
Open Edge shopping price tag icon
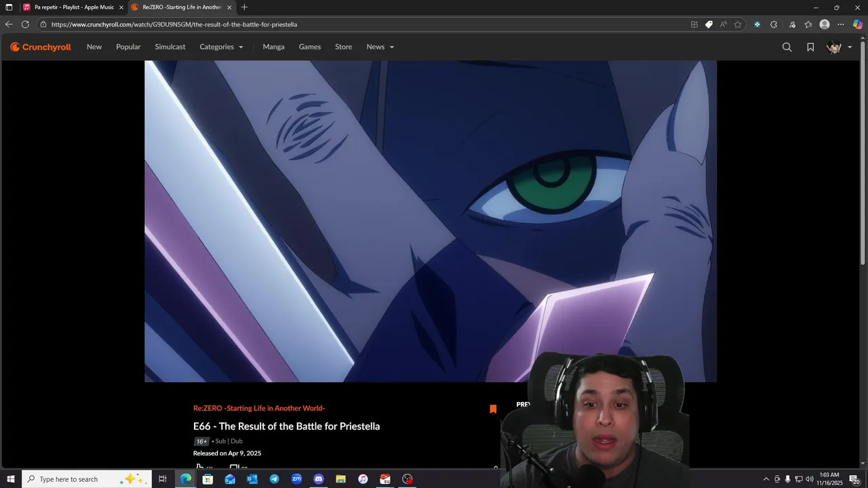click(709, 24)
